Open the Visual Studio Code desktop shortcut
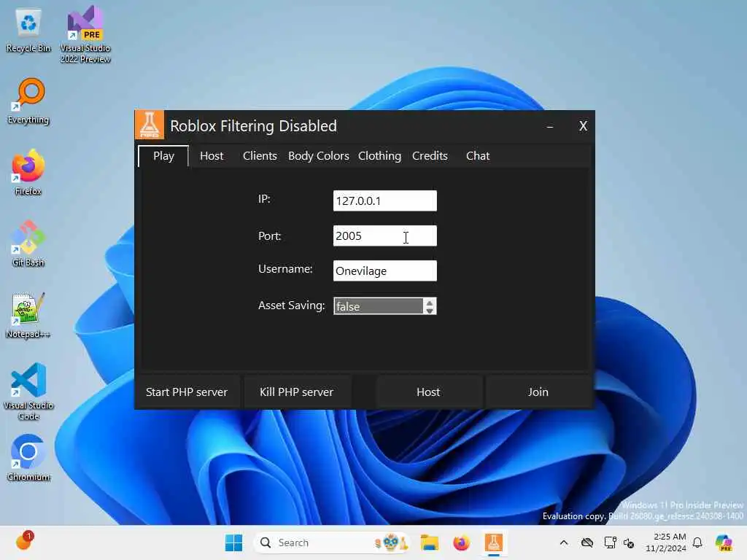 pyautogui.click(x=28, y=392)
